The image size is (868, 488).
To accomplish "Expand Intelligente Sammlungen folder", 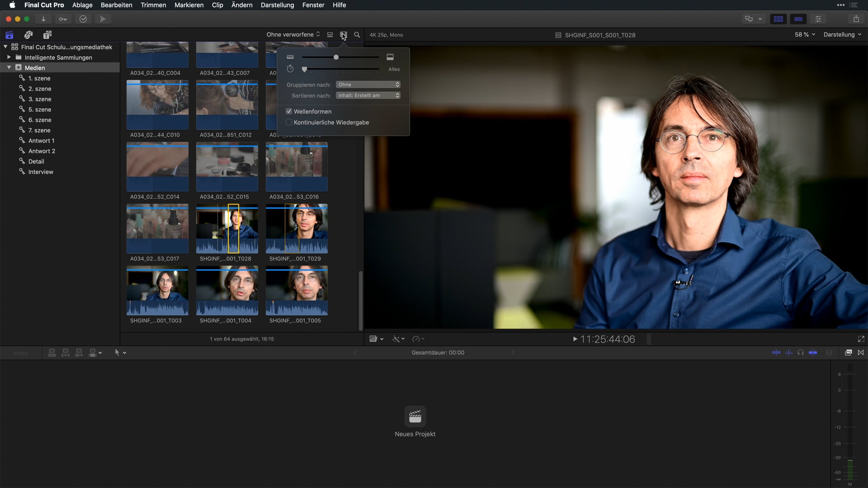I will [x=9, y=57].
